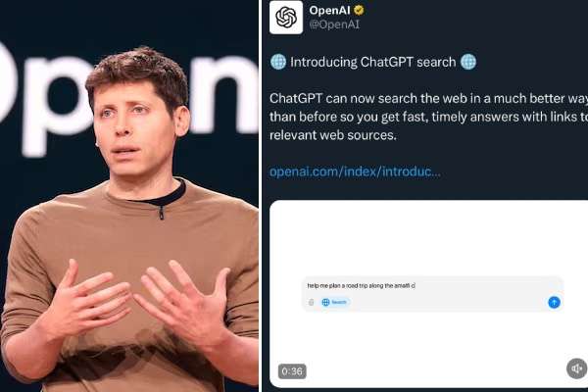This screenshot has height=392, width=588.
Task: Click the white divider between photo and tweet
Action: click(260, 196)
